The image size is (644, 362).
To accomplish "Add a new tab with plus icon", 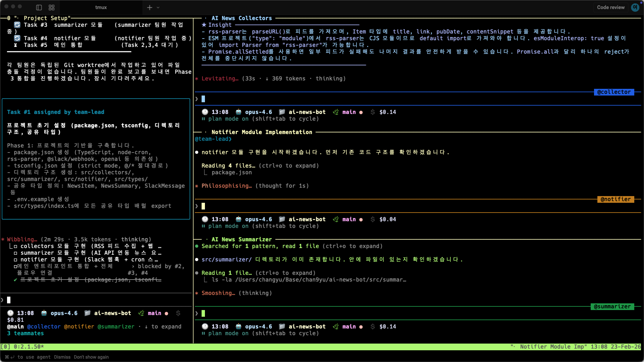I will coord(150,7).
